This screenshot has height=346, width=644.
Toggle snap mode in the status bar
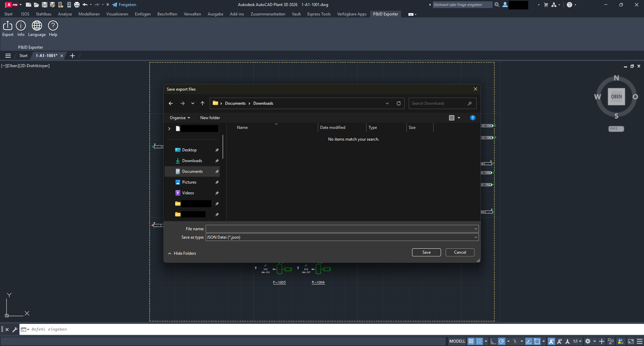(x=480, y=341)
